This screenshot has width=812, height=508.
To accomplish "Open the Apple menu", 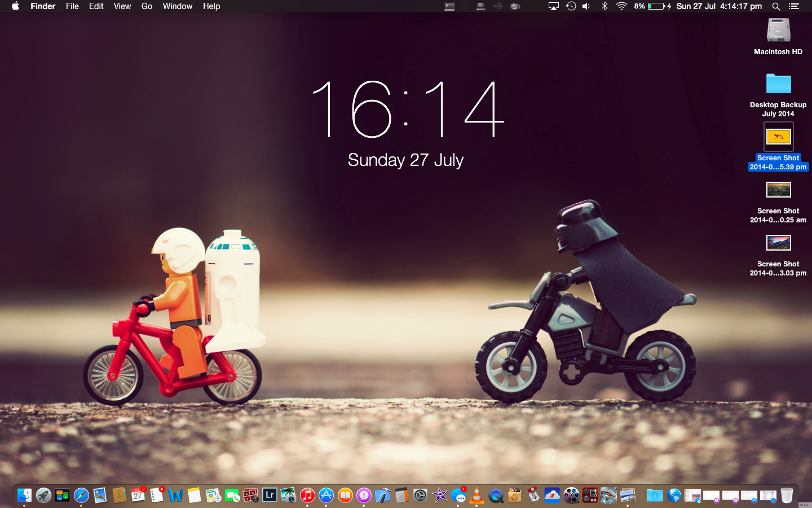I will click(x=15, y=6).
